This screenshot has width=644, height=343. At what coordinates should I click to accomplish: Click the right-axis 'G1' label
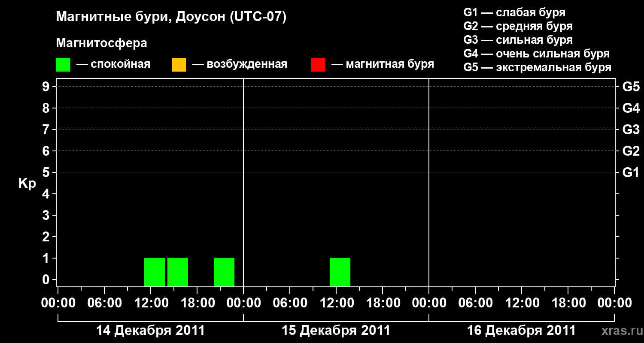631,173
